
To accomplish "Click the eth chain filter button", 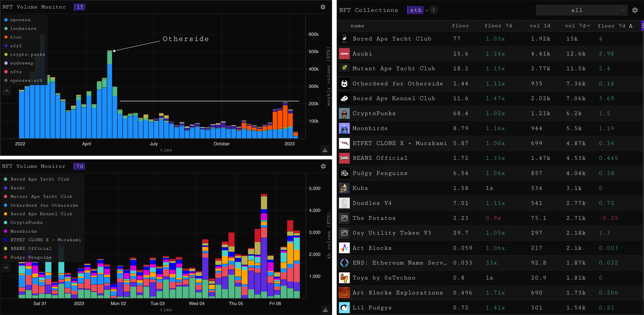I will click(416, 10).
